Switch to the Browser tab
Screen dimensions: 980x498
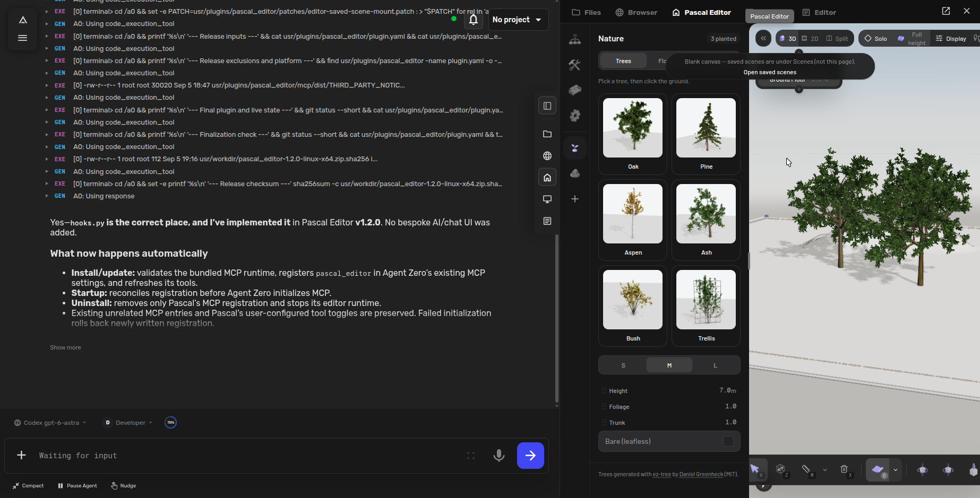[x=636, y=12]
